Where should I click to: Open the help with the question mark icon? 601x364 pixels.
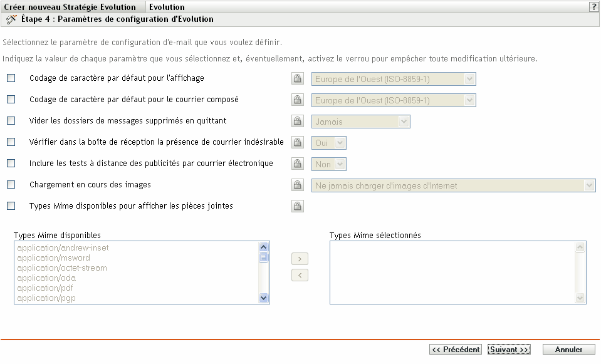(x=594, y=6)
